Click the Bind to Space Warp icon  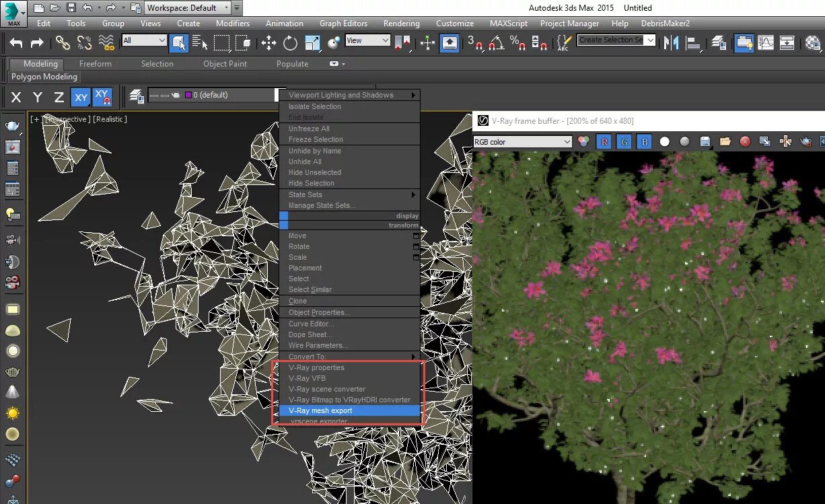pos(106,43)
